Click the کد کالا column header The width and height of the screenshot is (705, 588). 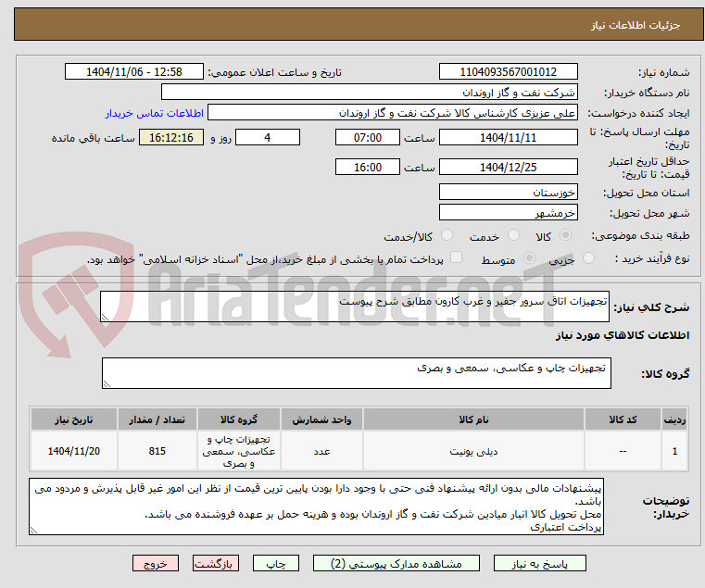pyautogui.click(x=623, y=419)
